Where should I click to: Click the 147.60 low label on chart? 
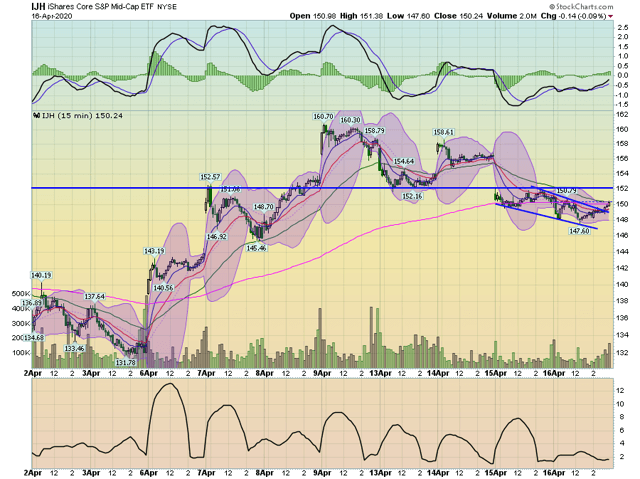pos(579,231)
